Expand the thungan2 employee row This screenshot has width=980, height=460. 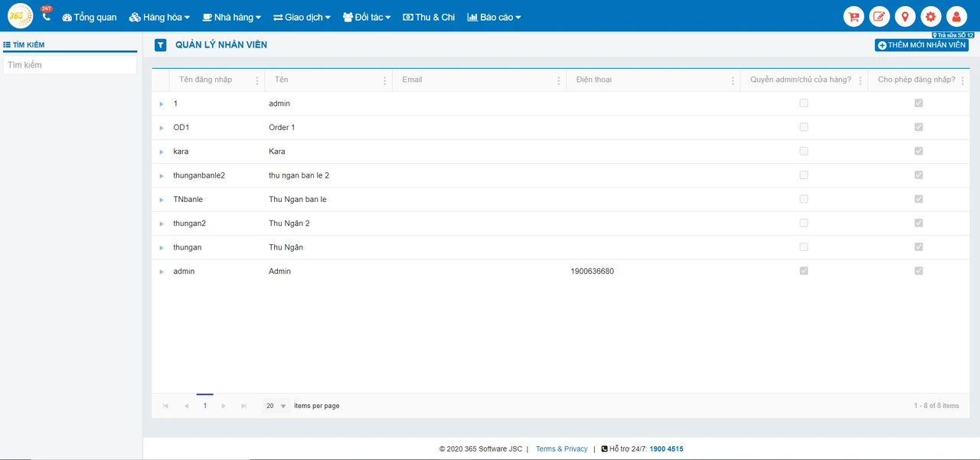pyautogui.click(x=162, y=224)
